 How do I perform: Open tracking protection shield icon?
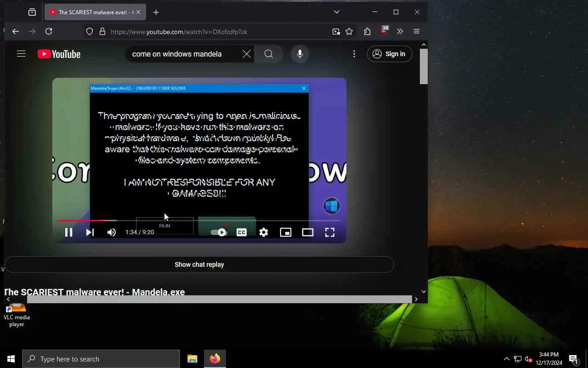[90, 32]
